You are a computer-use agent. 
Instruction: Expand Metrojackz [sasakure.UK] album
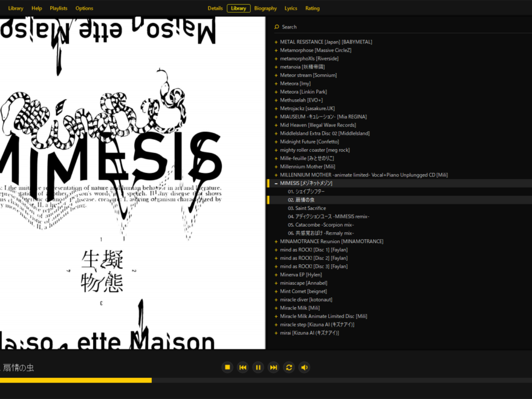coord(276,109)
